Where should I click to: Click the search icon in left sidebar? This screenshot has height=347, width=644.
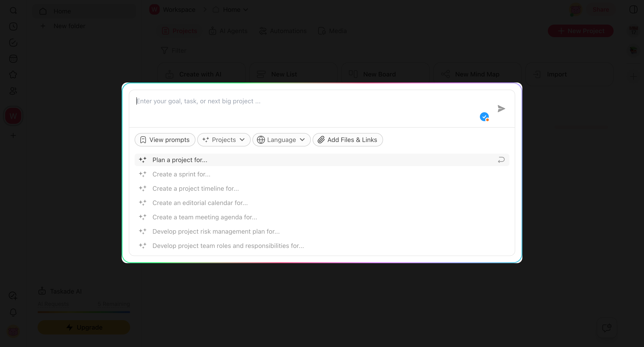(13, 11)
